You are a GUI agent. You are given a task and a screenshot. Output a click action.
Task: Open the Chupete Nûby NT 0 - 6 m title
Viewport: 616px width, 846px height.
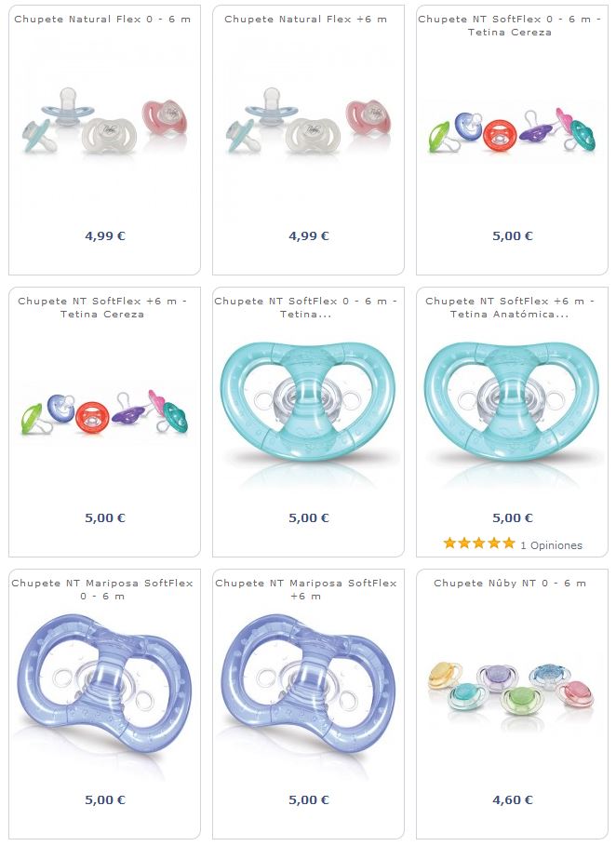tap(510, 584)
